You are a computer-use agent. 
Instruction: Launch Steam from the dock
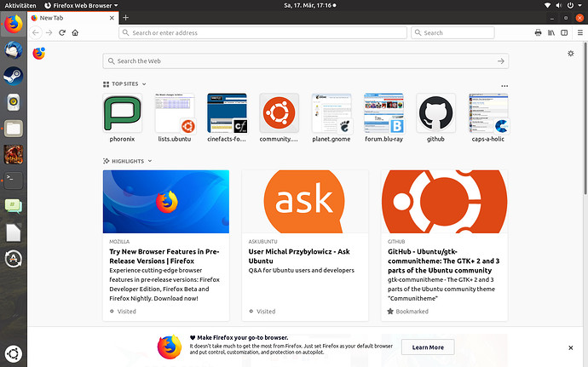(14, 76)
